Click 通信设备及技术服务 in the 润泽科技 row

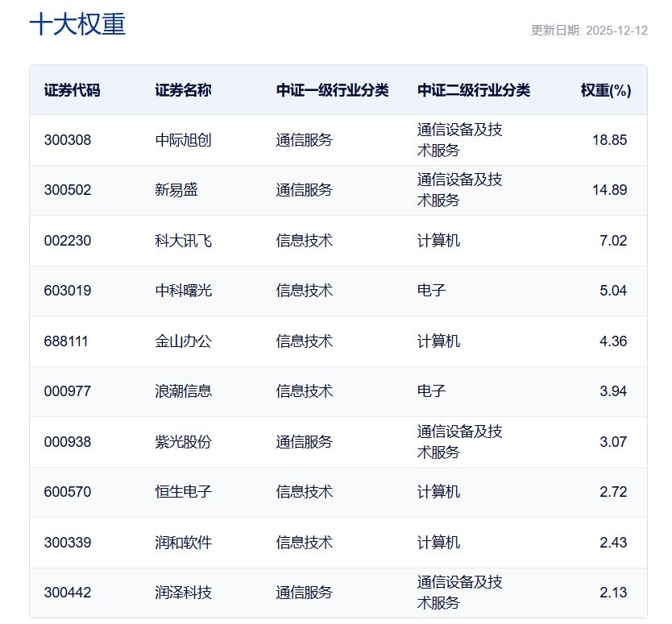click(460, 593)
